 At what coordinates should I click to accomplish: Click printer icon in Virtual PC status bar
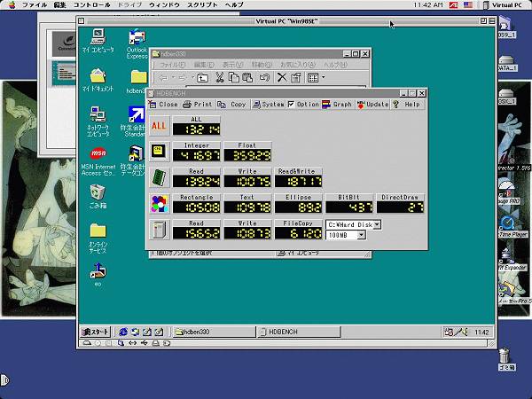click(x=155, y=343)
